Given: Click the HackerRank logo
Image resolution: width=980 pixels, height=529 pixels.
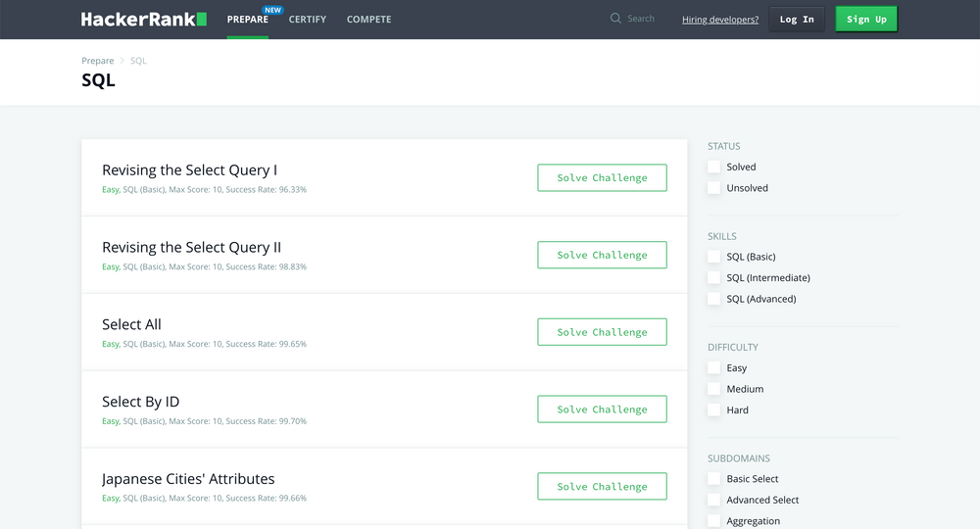Looking at the screenshot, I should (143, 20).
